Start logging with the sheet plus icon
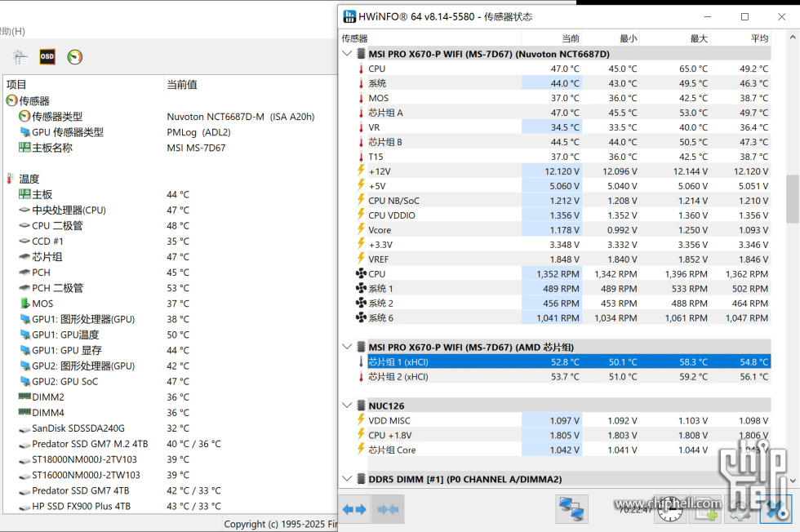Viewport: 800px width, 532px height. coord(707,509)
